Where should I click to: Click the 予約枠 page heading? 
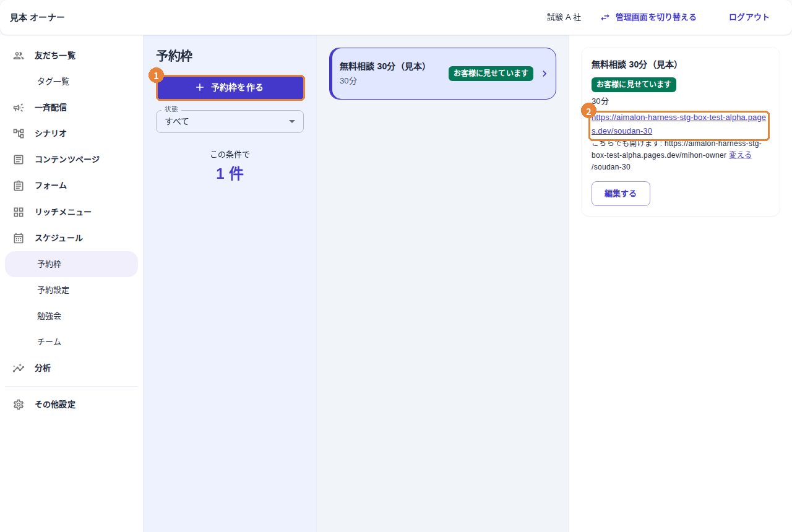coord(174,56)
